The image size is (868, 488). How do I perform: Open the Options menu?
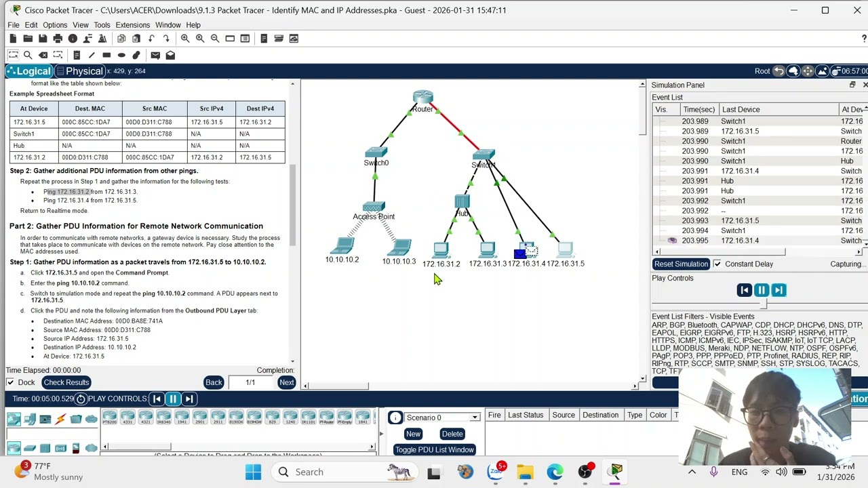click(x=55, y=25)
